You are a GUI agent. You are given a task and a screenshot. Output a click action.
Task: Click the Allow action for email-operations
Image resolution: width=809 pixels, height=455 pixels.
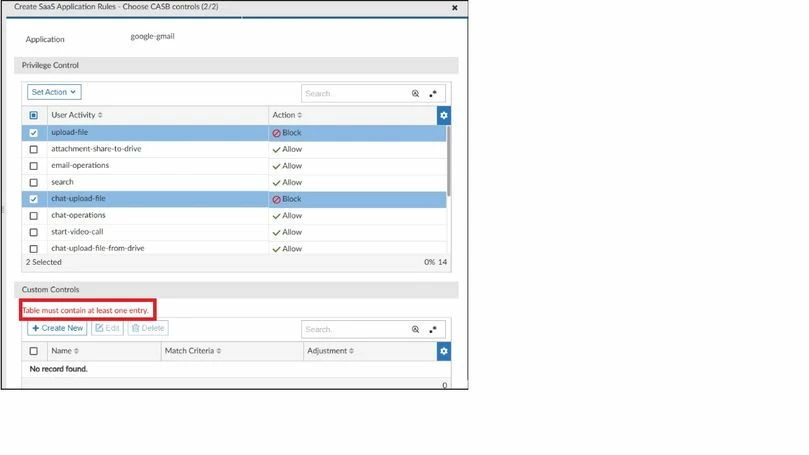pos(287,166)
